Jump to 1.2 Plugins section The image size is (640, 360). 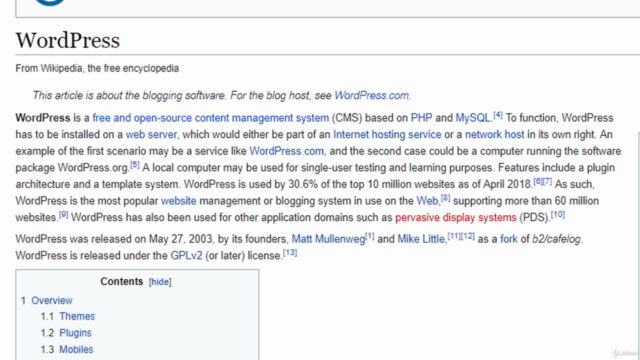coord(76,333)
